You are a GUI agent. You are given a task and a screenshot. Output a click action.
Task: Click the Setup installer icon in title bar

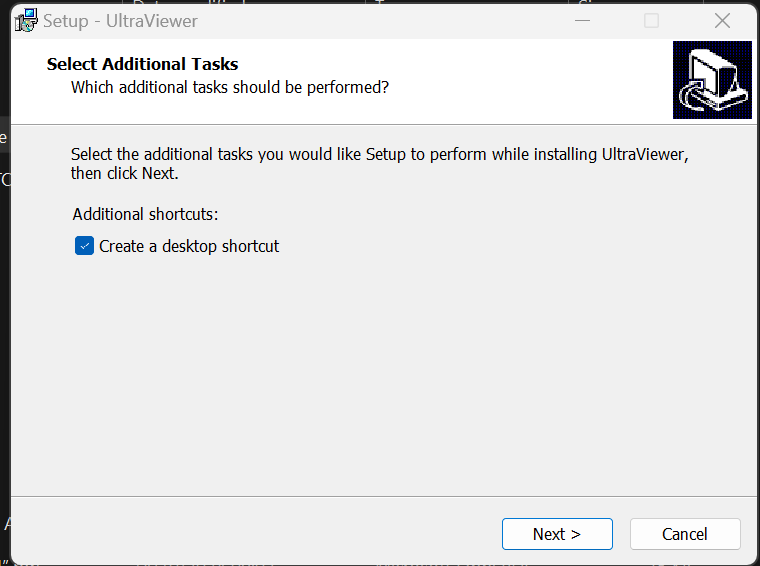point(26,21)
